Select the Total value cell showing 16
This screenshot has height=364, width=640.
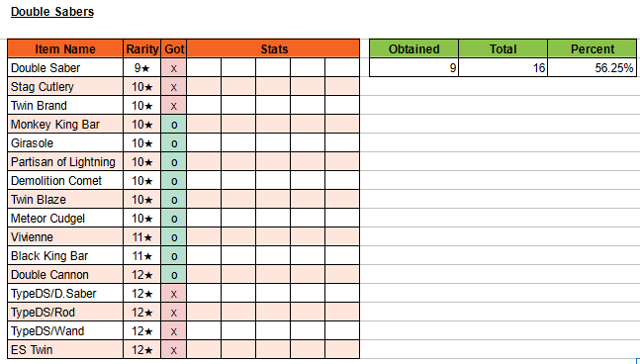pyautogui.click(x=503, y=67)
